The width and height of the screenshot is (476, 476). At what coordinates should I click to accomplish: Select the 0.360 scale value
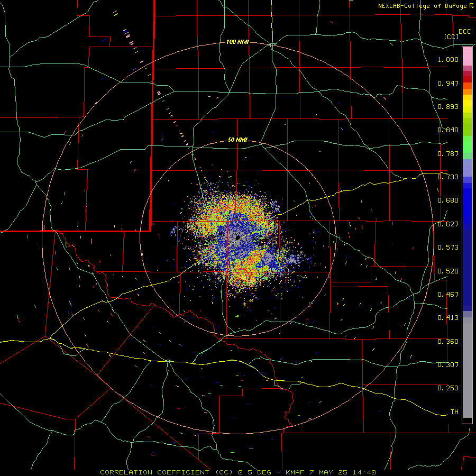448,342
